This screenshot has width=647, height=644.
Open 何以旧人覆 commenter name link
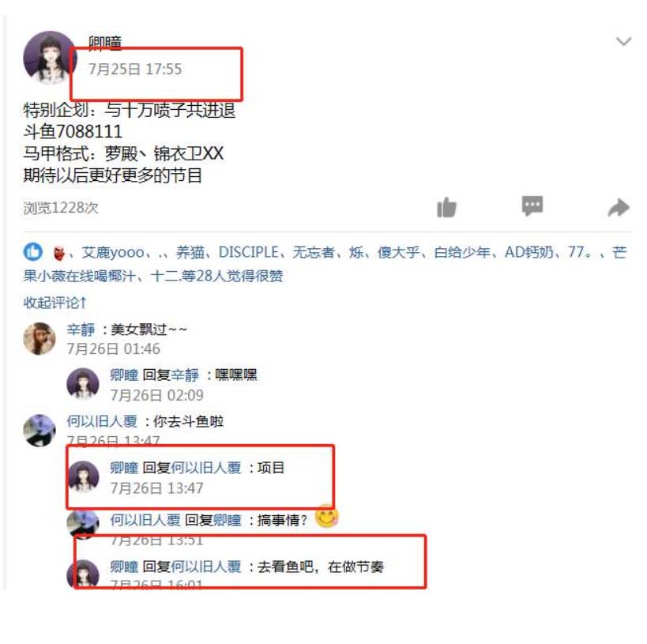click(x=102, y=421)
